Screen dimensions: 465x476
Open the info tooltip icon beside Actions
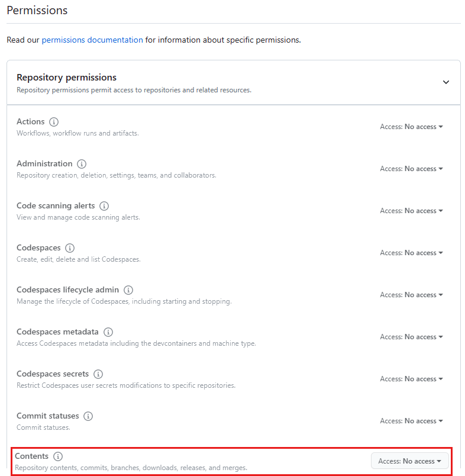[53, 122]
